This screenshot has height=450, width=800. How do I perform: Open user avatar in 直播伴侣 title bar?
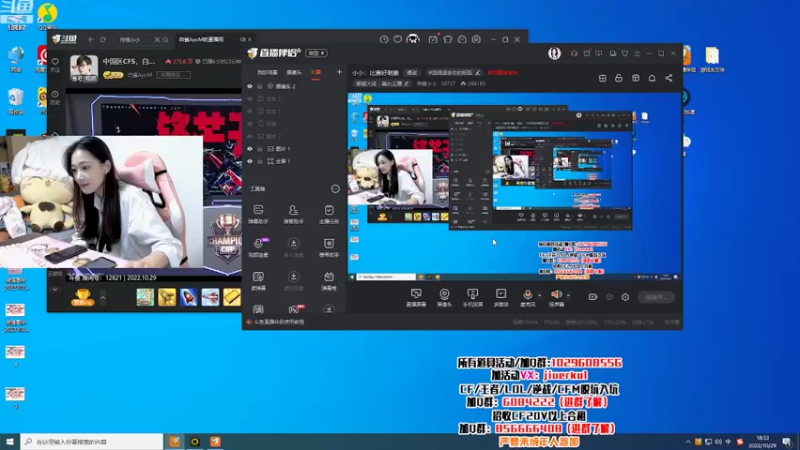click(554, 53)
